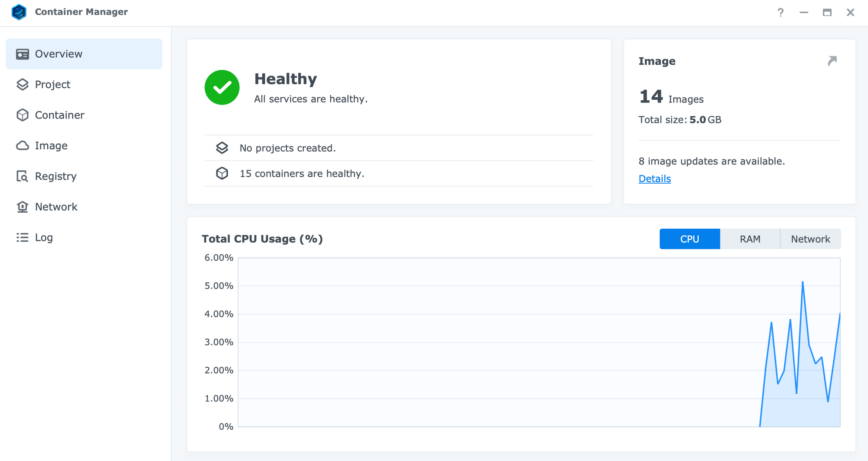Open the help question mark icon
This screenshot has width=868, height=461.
coord(780,12)
